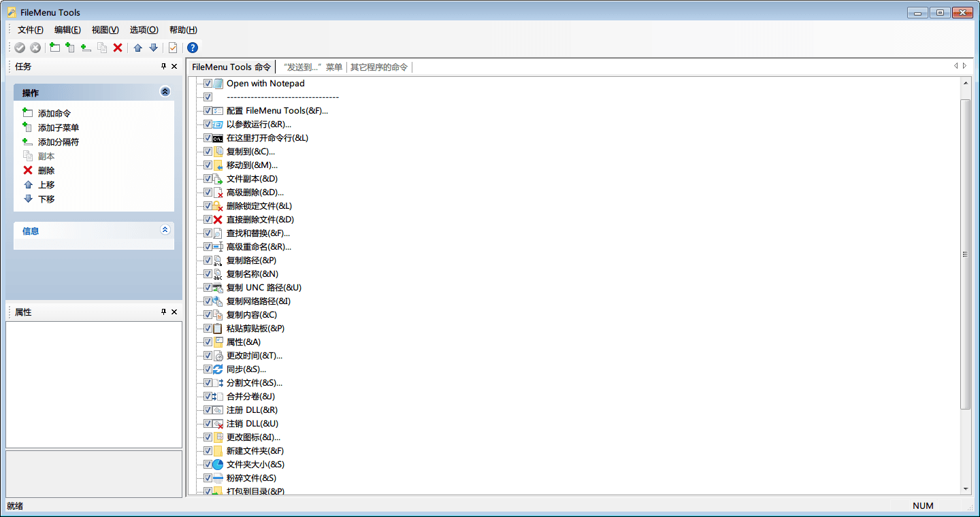The width and height of the screenshot is (980, 517).
Task: Click the add separator toolbar icon
Action: click(x=86, y=48)
